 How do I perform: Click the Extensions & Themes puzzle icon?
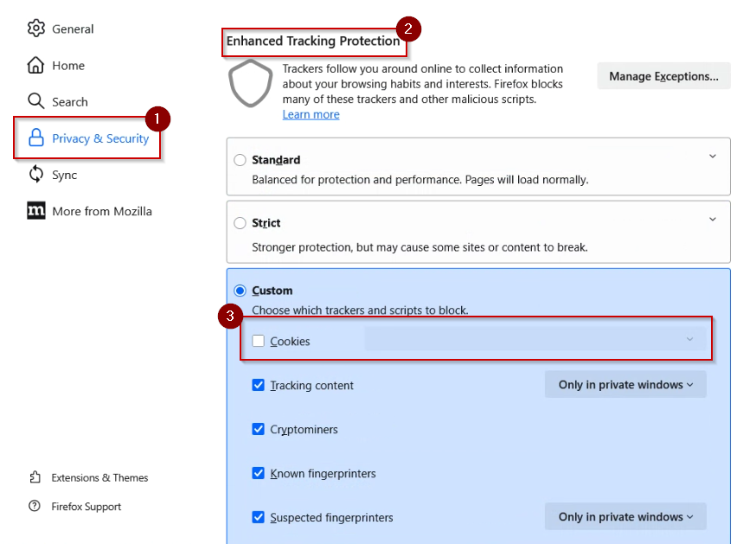tap(35, 477)
